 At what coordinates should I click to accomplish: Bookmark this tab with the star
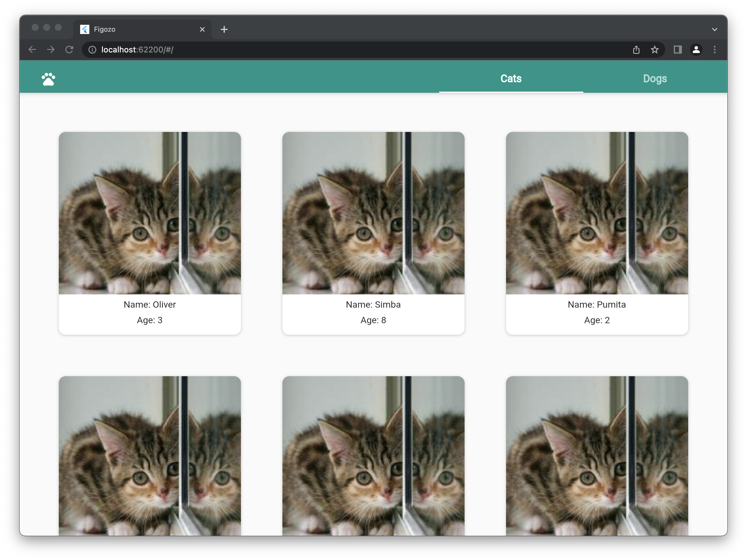[655, 50]
